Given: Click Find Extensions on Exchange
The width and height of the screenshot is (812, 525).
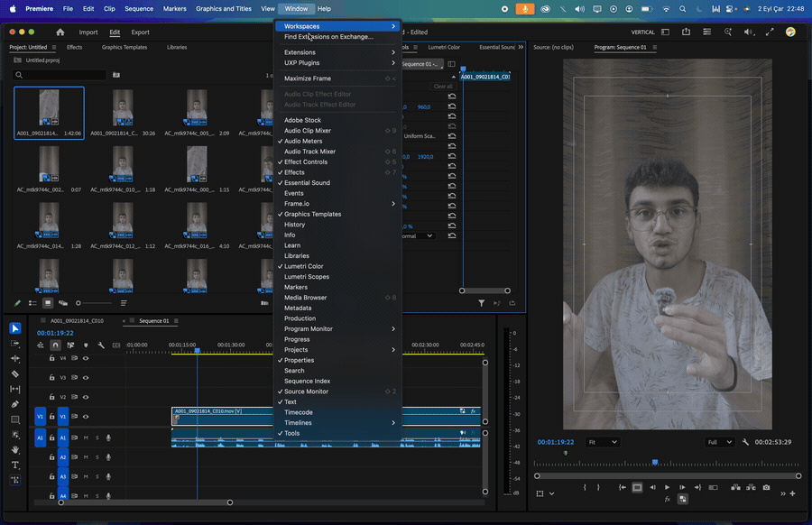Looking at the screenshot, I should pyautogui.click(x=337, y=37).
